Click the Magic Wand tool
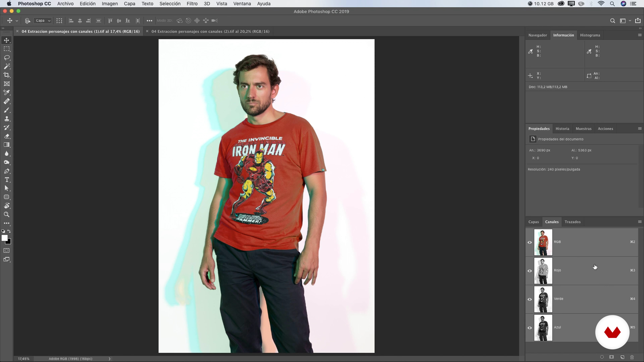The width and height of the screenshot is (644, 362). [x=7, y=66]
